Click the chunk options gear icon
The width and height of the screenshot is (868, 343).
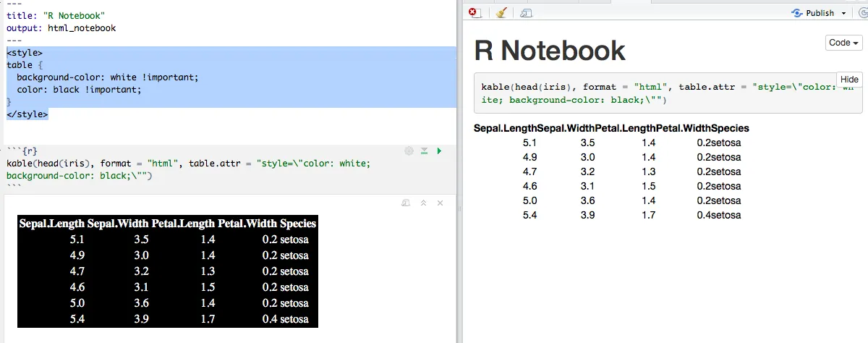(409, 151)
